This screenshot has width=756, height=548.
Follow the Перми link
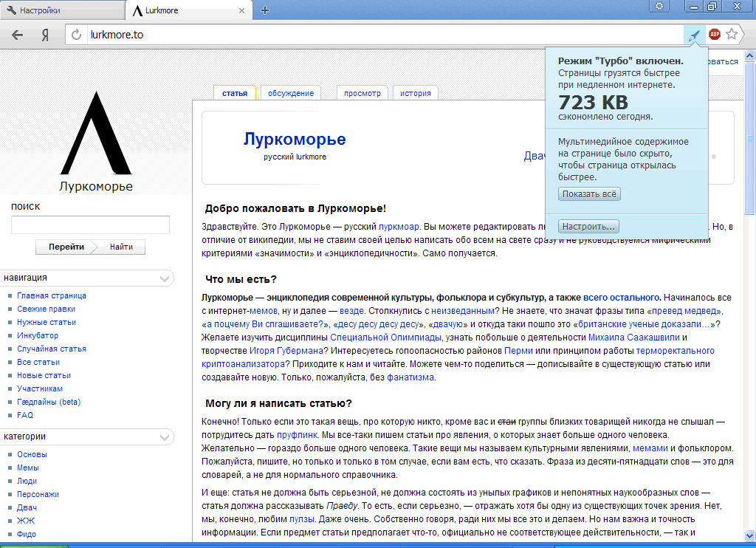(518, 351)
